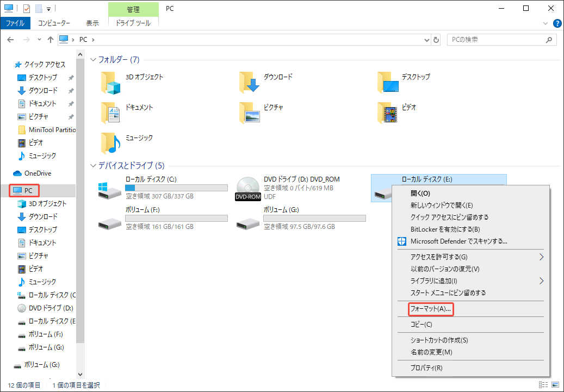Open the ファイル tab
The image size is (564, 392).
click(x=15, y=23)
